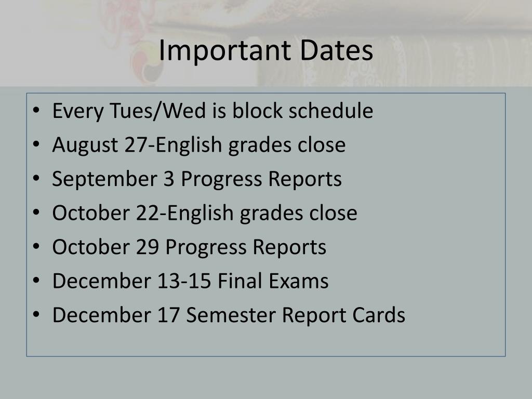
Task: Select the September 3 Progress Reports text
Action: 197,179
